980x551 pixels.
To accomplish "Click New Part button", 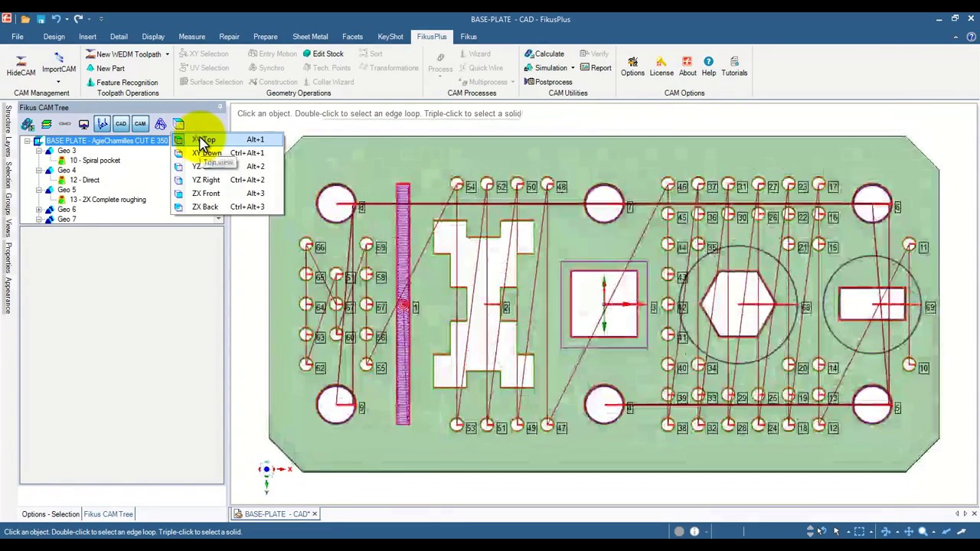I will [105, 68].
